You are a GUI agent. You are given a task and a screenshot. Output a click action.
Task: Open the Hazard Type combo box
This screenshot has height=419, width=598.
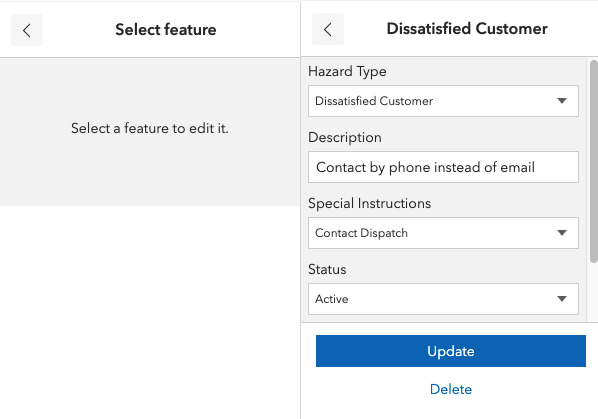(x=443, y=101)
